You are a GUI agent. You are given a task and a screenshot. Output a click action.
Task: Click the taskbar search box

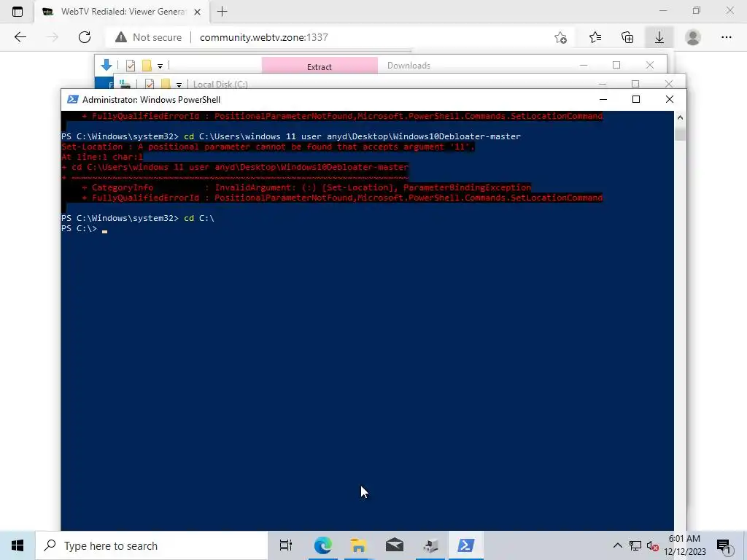152,545
